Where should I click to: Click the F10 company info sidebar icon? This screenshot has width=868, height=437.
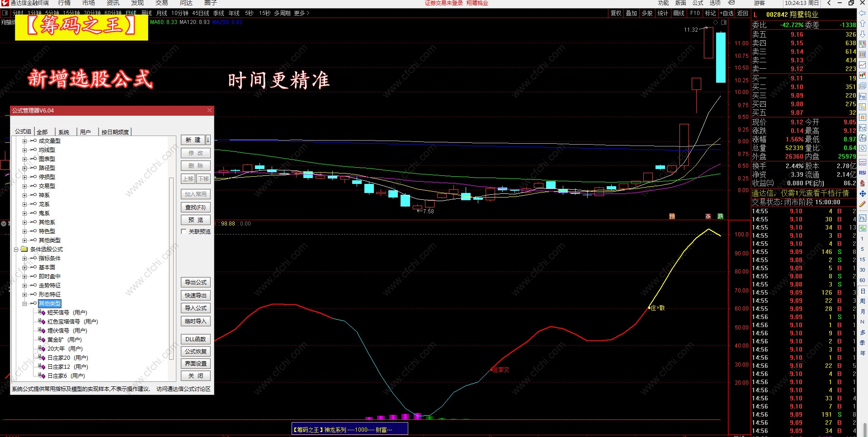[863, 96]
